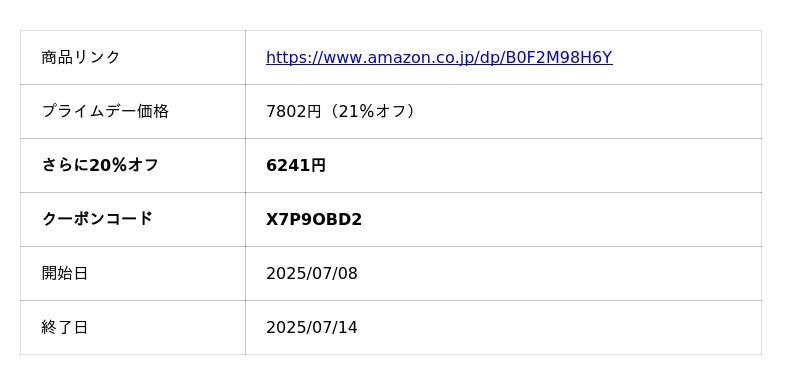Image resolution: width=800 pixels, height=385 pixels.
Task: Click the 商品リンク label cell
Action: pyautogui.click(x=133, y=58)
